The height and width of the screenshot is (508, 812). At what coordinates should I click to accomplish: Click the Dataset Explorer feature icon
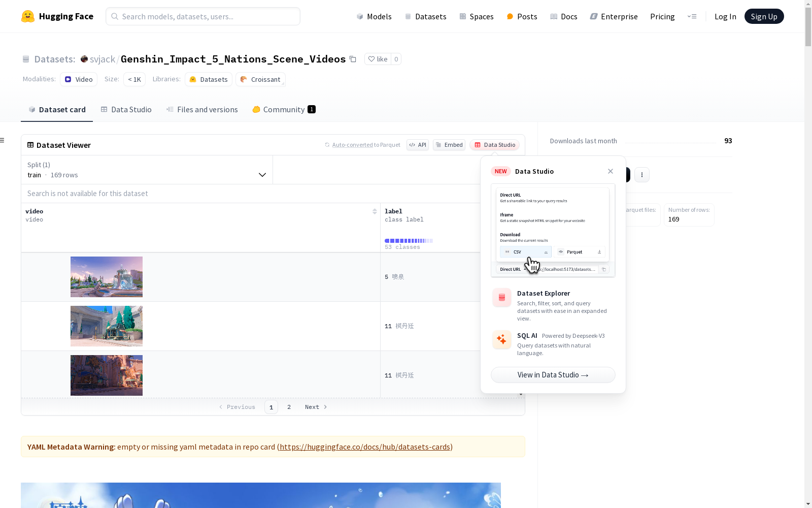[x=502, y=298]
